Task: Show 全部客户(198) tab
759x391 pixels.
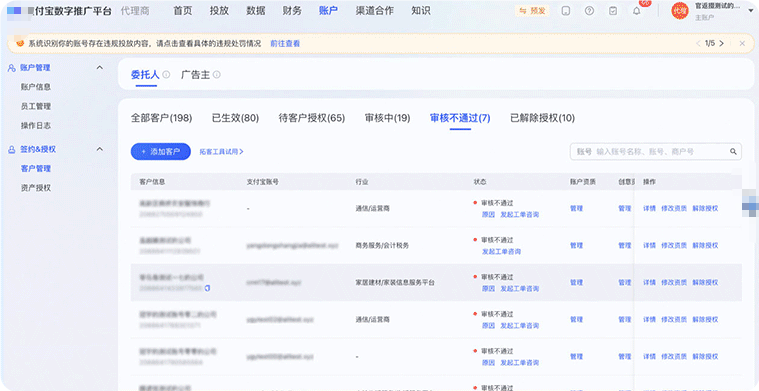Action: coord(162,118)
